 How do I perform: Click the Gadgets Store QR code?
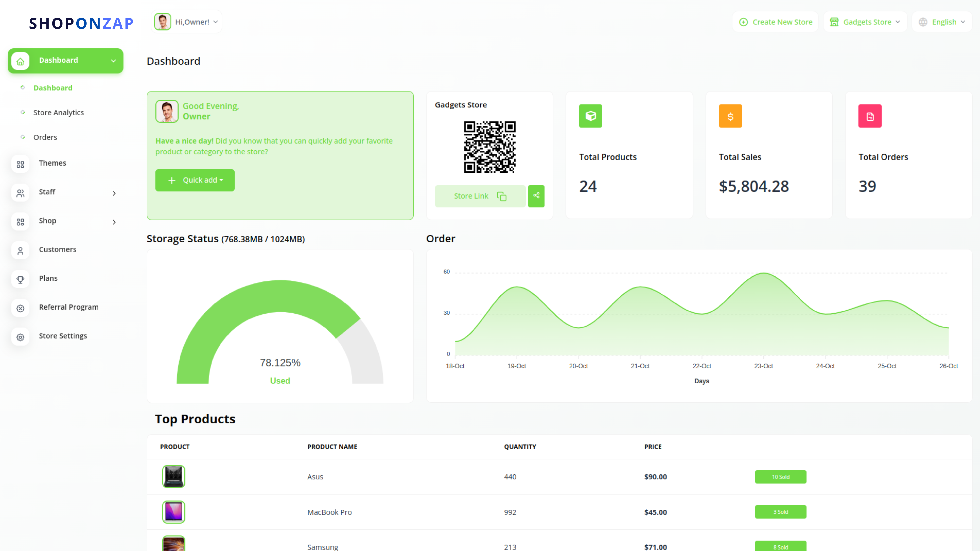(490, 147)
